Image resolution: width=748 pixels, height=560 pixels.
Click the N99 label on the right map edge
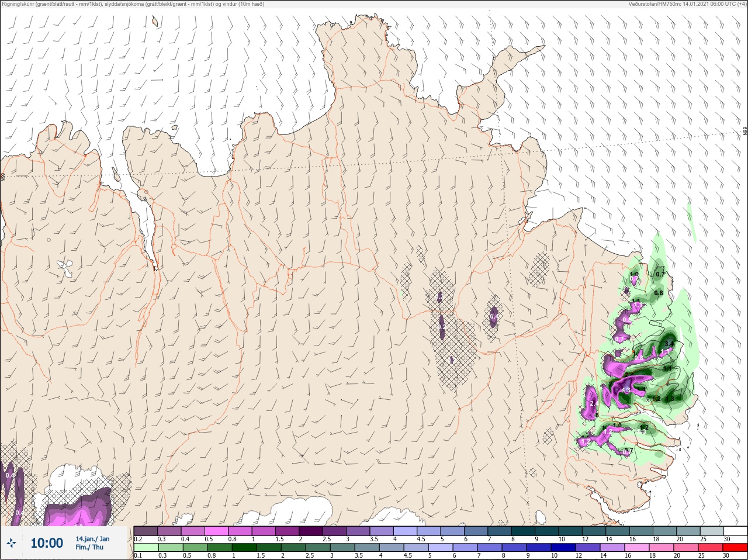click(745, 131)
